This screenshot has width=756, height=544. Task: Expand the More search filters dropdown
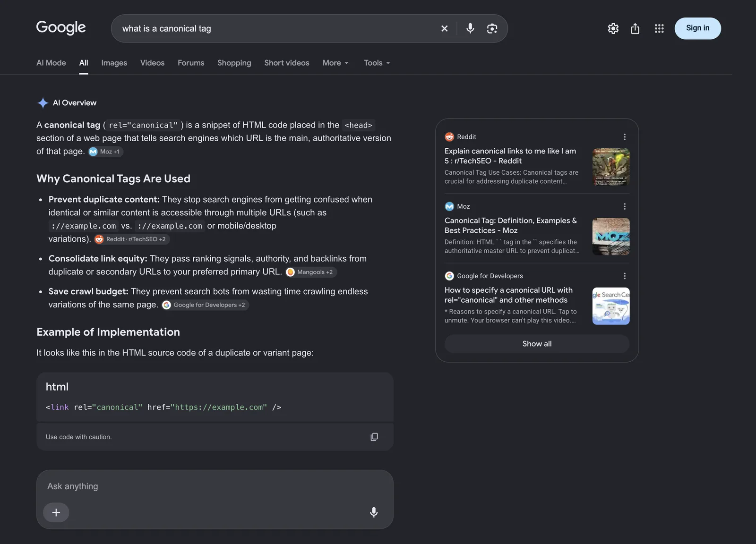click(x=335, y=63)
